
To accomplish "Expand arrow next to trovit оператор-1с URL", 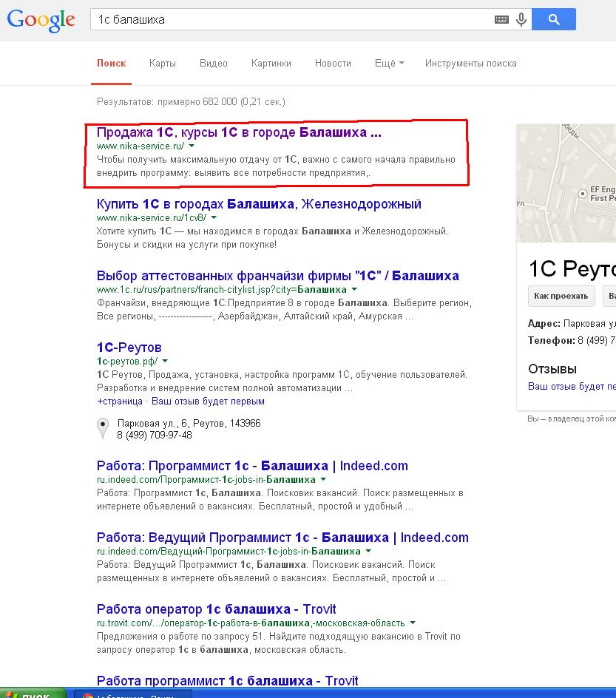I will pos(413,623).
